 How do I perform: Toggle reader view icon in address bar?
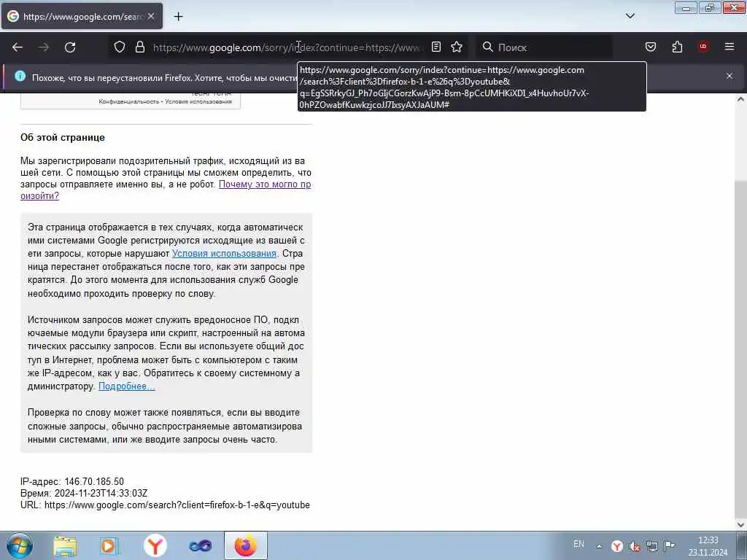pyautogui.click(x=436, y=47)
